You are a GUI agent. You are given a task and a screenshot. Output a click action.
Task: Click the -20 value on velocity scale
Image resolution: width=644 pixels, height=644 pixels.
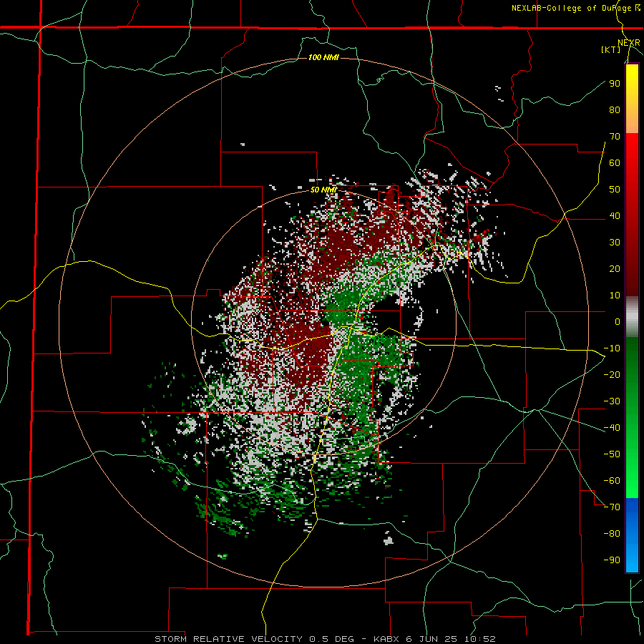click(612, 374)
